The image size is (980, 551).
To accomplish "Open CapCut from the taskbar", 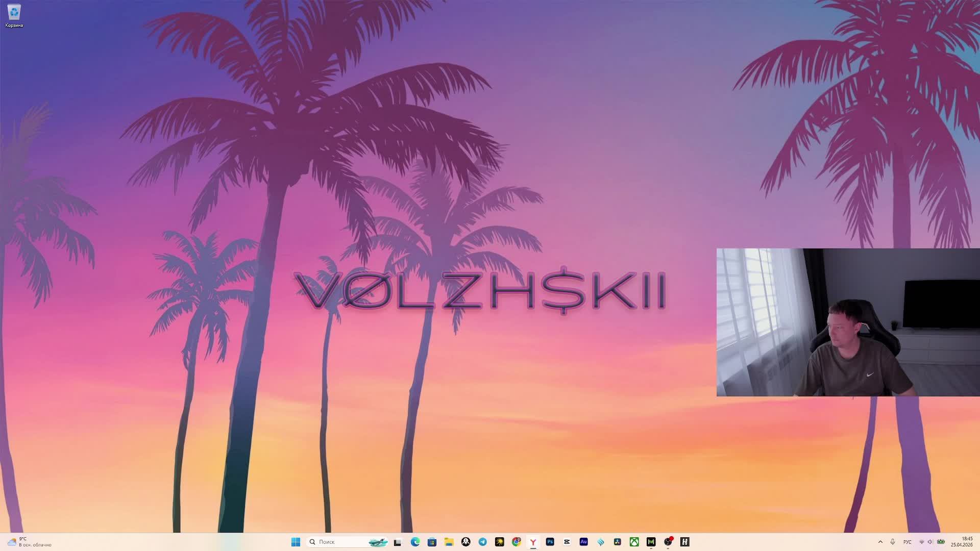I will click(567, 542).
